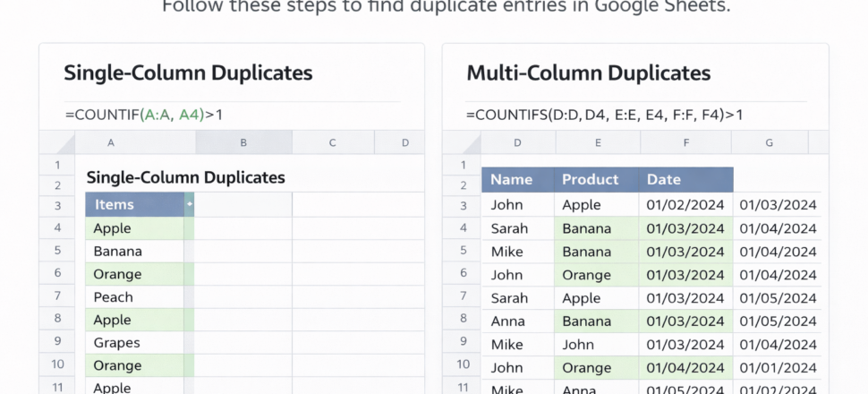Select column D header in the right sheet
The height and width of the screenshot is (394, 868).
[518, 143]
